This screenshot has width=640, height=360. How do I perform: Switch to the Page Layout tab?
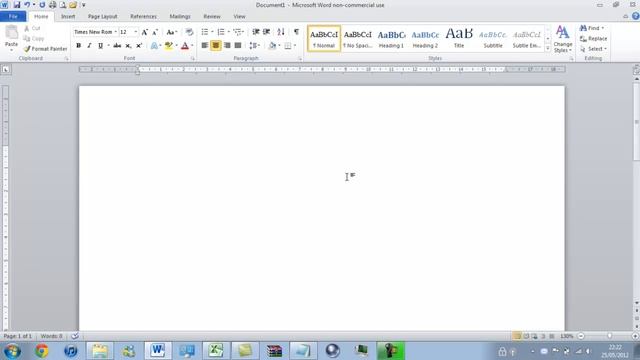coord(102,16)
